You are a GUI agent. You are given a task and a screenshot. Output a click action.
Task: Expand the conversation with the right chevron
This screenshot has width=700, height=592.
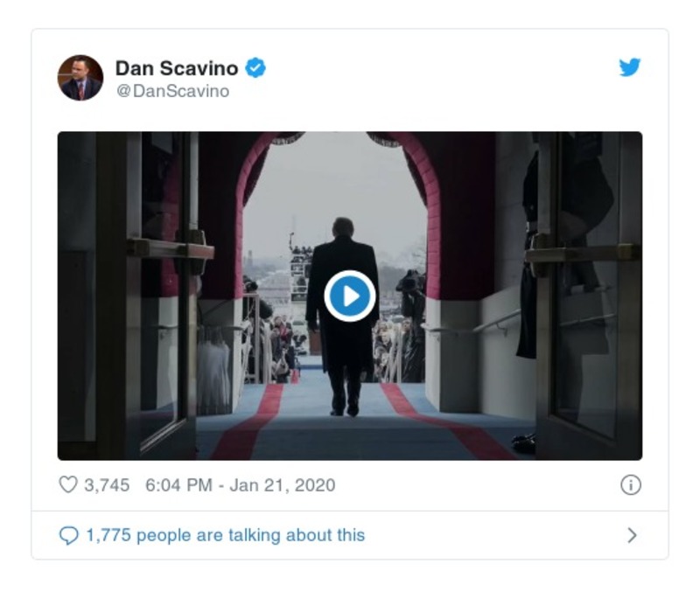tap(632, 535)
